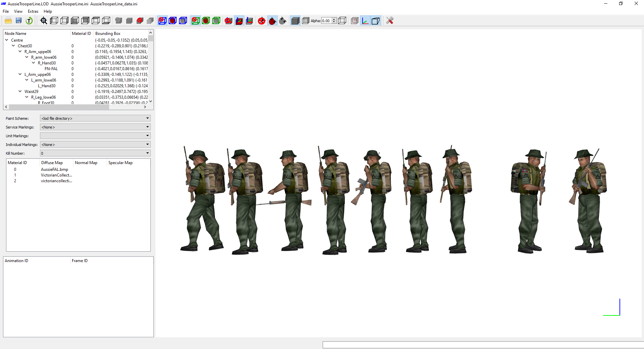This screenshot has width=644, height=349.
Task: Click the plain solid gray cube icon left of the red-barred cube
Action: point(129,21)
